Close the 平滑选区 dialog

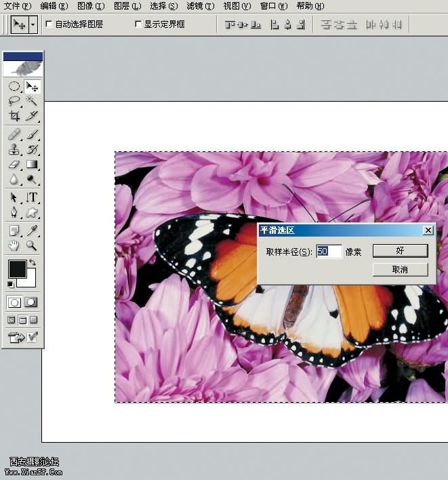pyautogui.click(x=428, y=231)
